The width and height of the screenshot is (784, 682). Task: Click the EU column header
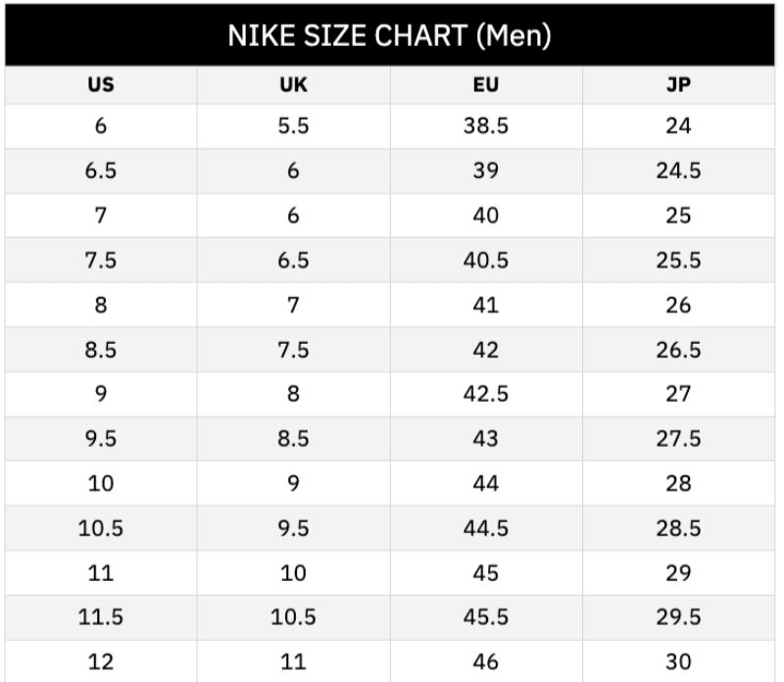(x=485, y=84)
